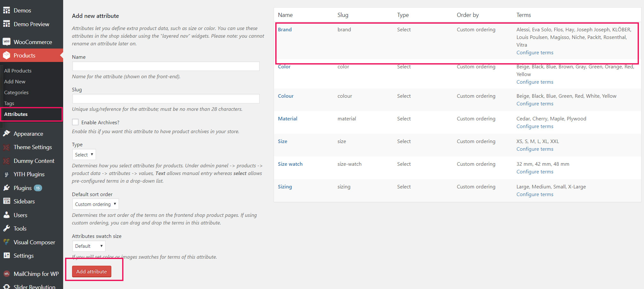Click the Plugins update count badge
The width and height of the screenshot is (644, 289).
(38, 188)
